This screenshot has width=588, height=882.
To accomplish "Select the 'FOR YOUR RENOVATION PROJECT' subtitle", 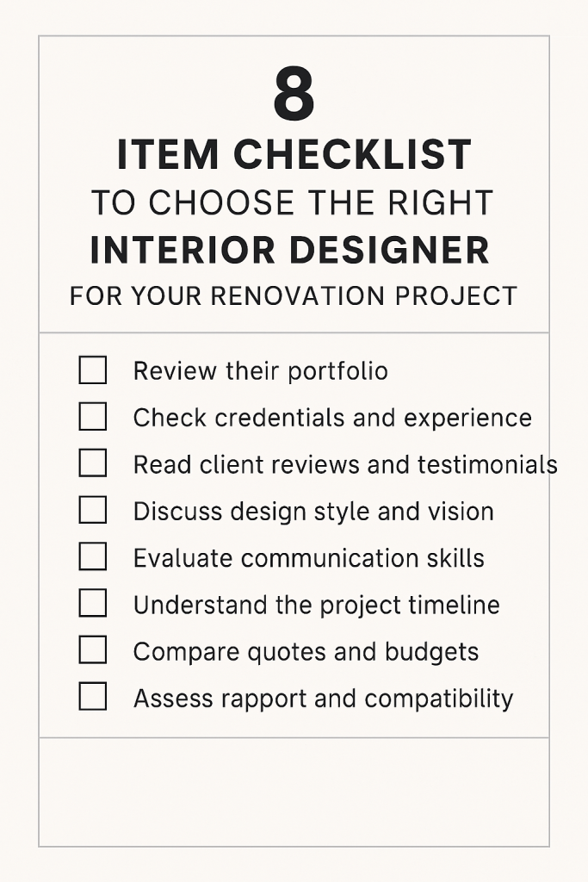I will coord(294,296).
